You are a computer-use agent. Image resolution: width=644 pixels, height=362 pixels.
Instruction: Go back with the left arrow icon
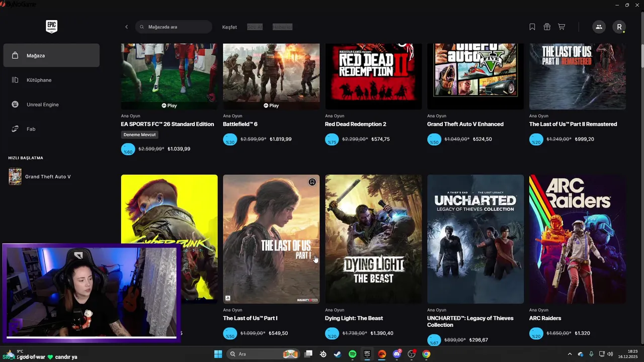pos(127,27)
